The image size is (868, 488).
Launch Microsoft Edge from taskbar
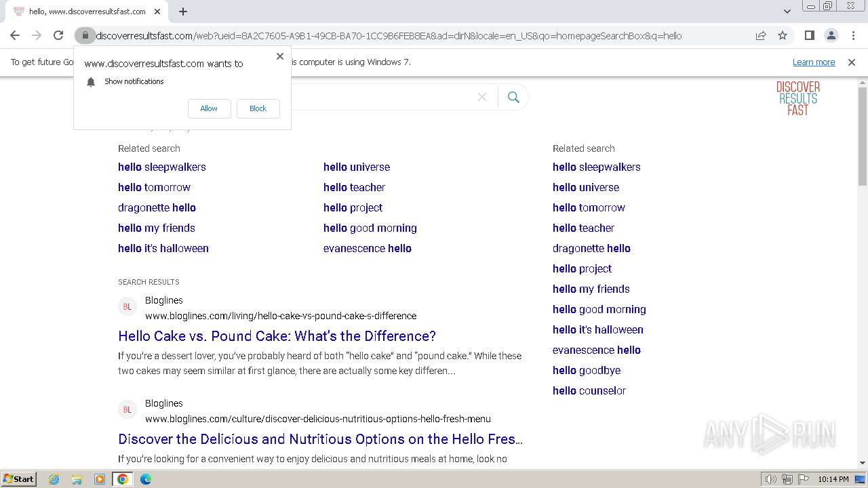146,479
